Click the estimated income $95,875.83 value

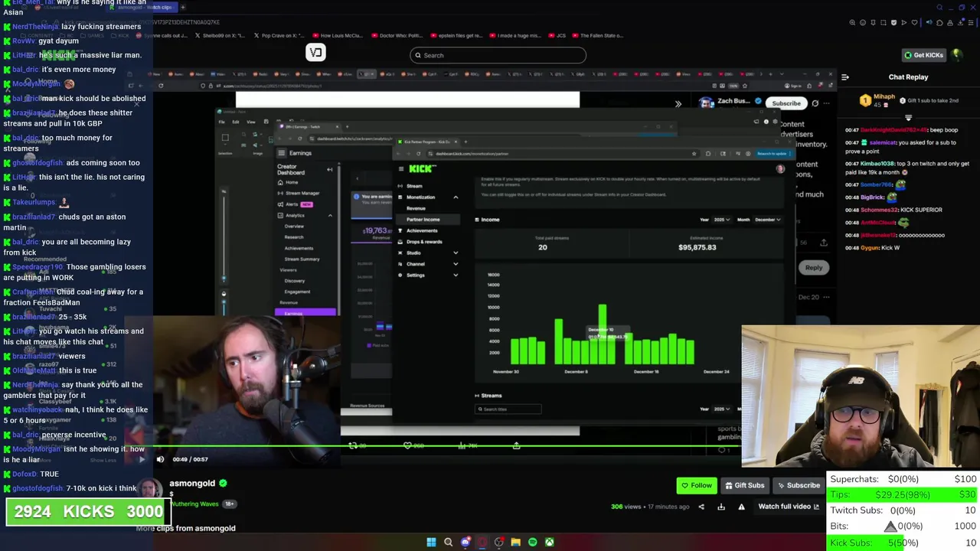pos(697,248)
